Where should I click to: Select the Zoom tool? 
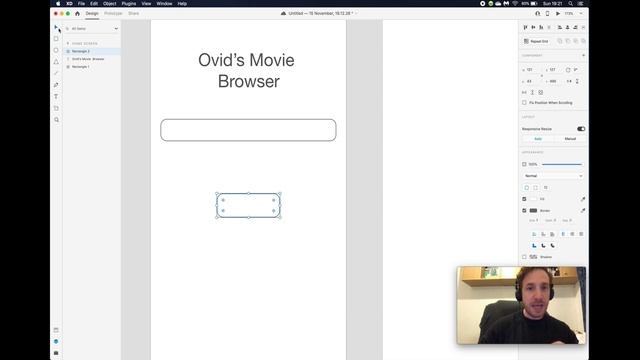click(x=56, y=120)
